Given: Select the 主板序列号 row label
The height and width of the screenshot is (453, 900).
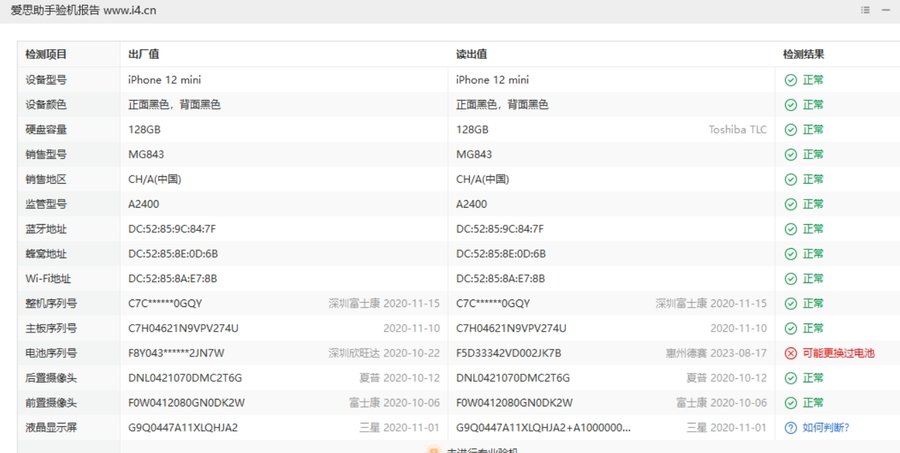Looking at the screenshot, I should [51, 328].
